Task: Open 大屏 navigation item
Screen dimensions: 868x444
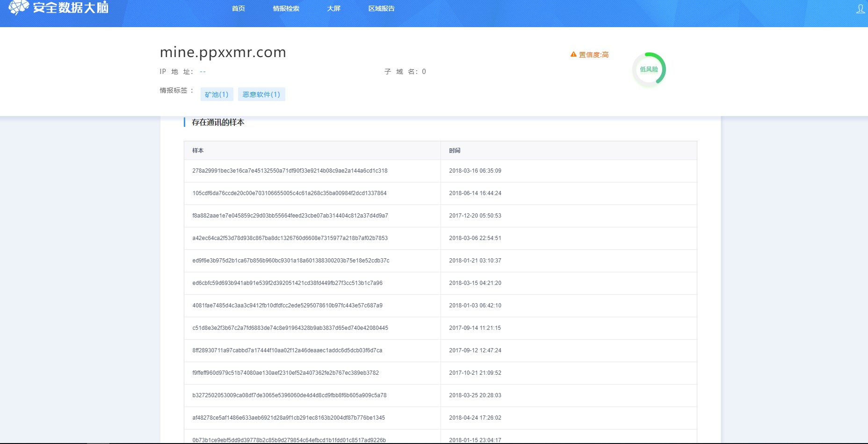Action: [x=334, y=8]
